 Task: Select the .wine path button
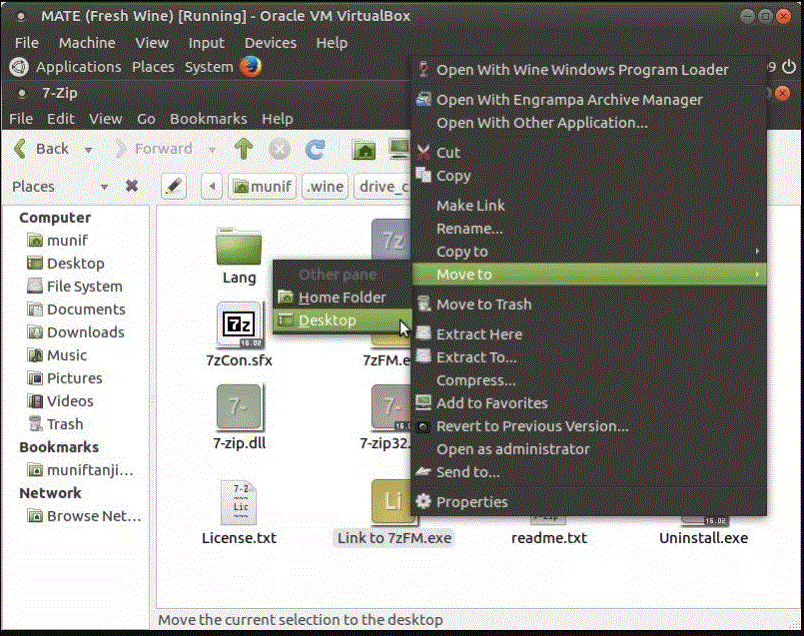(325, 186)
